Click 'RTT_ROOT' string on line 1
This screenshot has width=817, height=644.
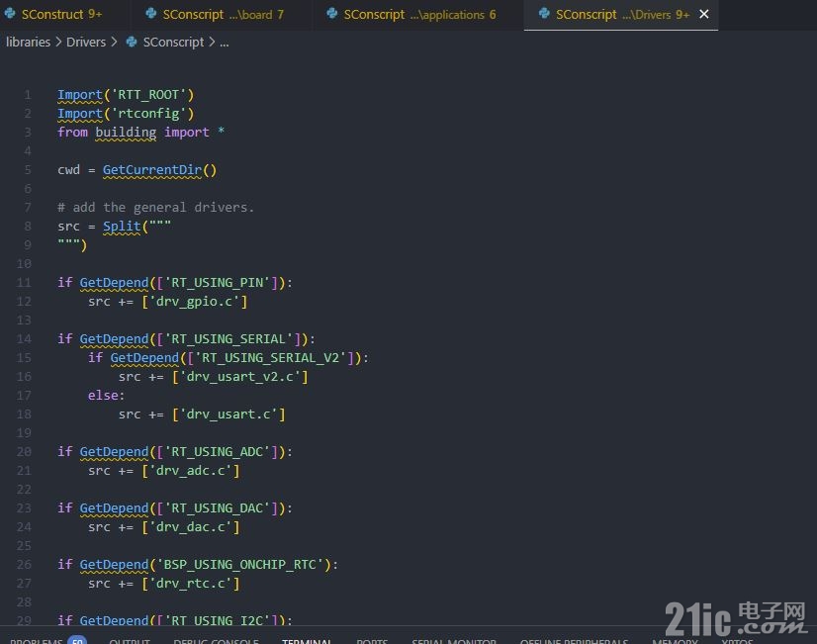(148, 95)
